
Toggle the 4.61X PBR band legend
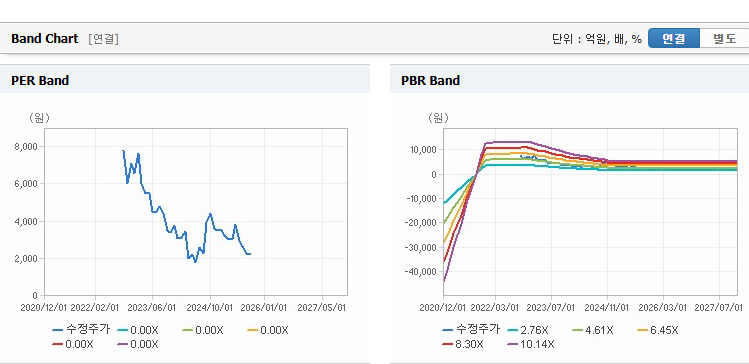(x=593, y=330)
